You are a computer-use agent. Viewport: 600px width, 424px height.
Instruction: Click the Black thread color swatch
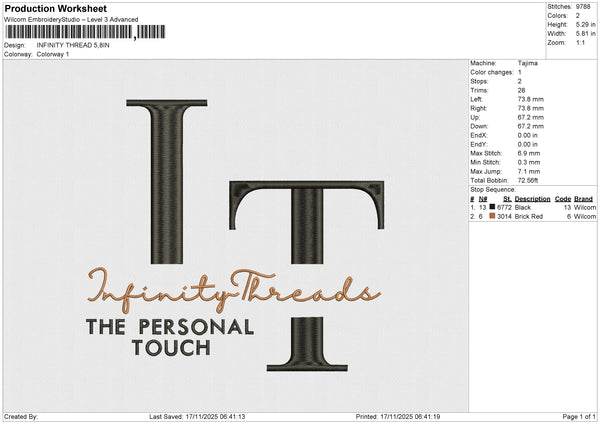coord(492,207)
